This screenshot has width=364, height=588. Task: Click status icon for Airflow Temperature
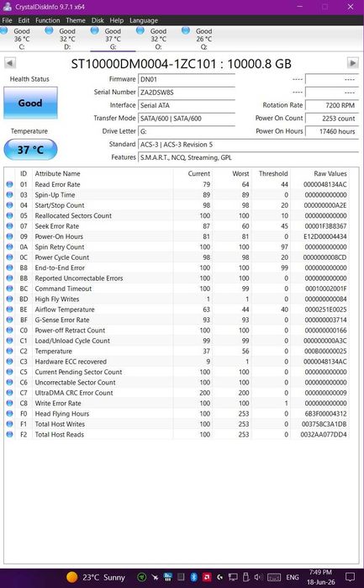pyautogui.click(x=9, y=310)
